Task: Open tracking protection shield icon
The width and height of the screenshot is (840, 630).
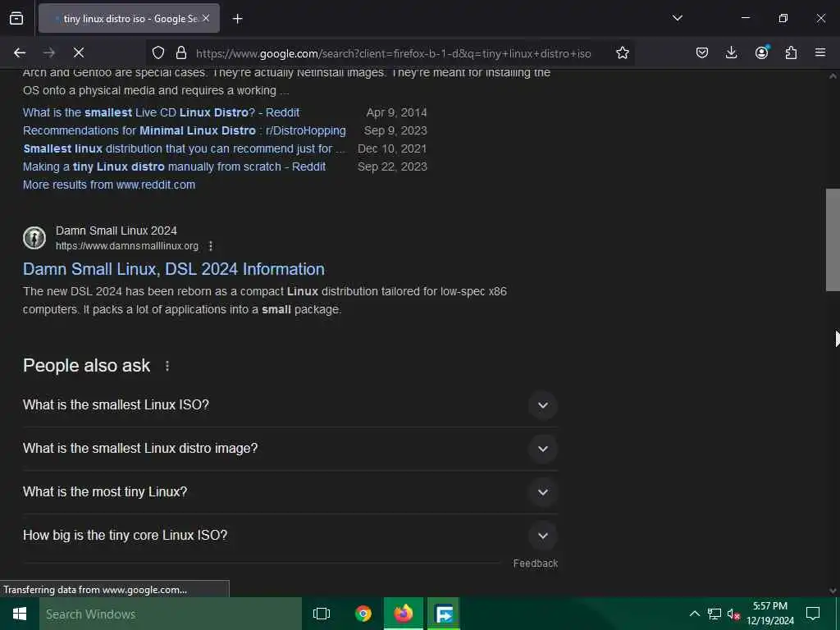Action: (158, 52)
